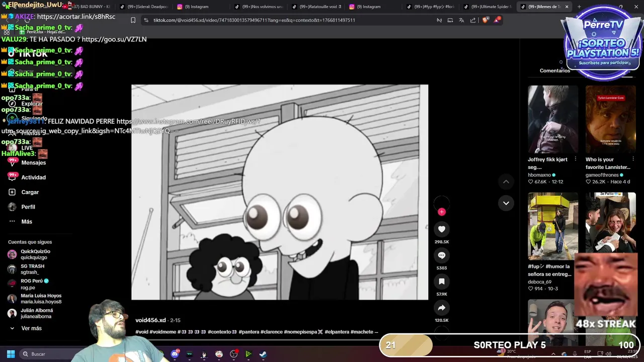This screenshot has width=644, height=362.
Task: Switch to the Sideral: Deadpool TikTok tab
Action: pyautogui.click(x=143, y=7)
